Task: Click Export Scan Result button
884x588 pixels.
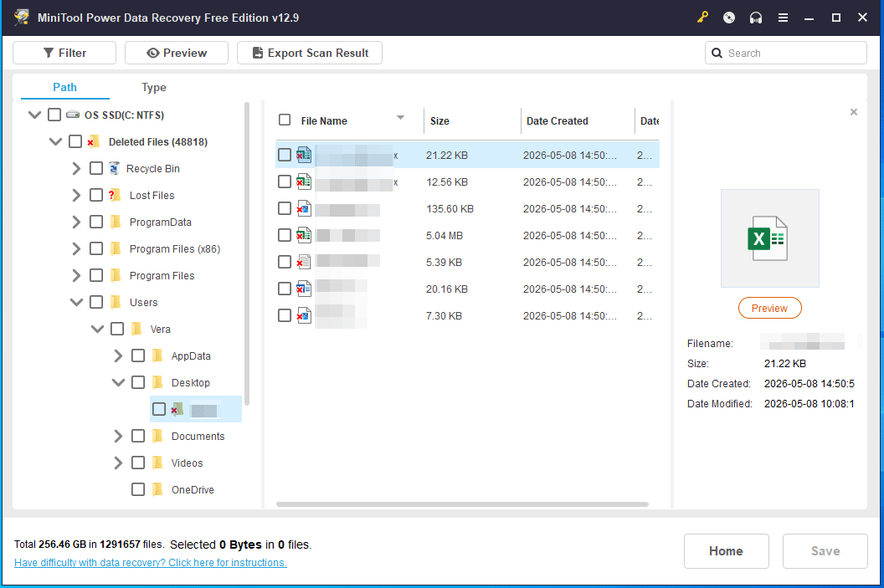Action: click(x=310, y=53)
